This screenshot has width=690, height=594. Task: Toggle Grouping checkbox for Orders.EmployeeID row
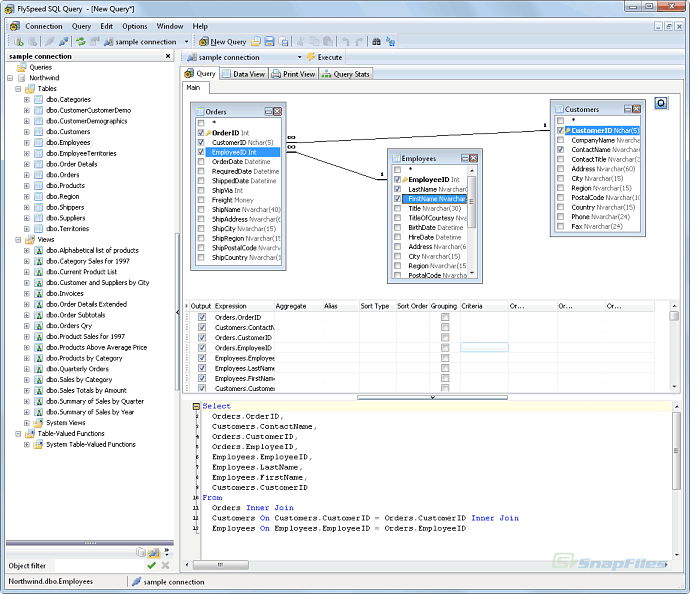click(x=445, y=348)
